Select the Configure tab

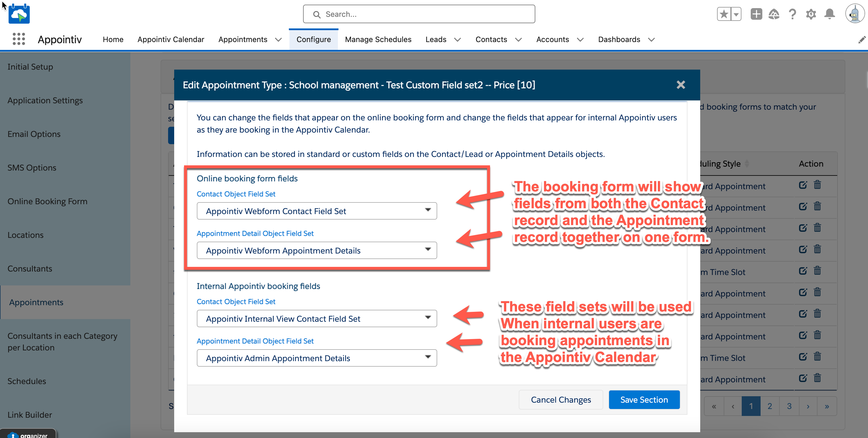pyautogui.click(x=313, y=39)
